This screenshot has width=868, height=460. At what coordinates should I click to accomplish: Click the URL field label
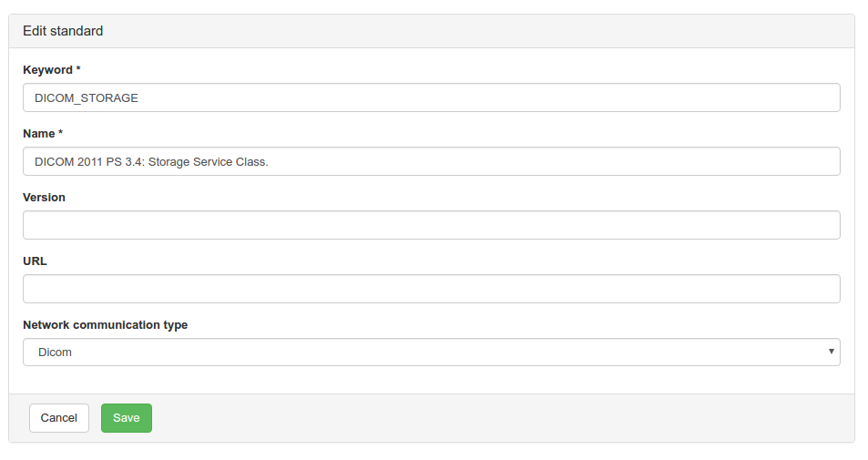35,261
